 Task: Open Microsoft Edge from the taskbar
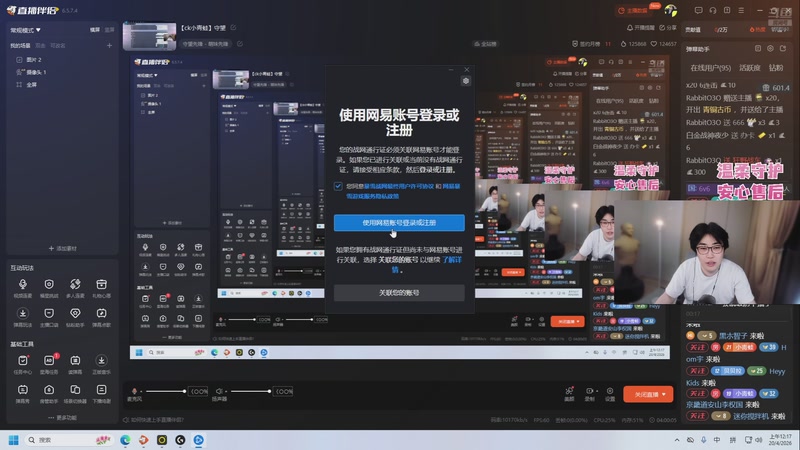pos(125,440)
